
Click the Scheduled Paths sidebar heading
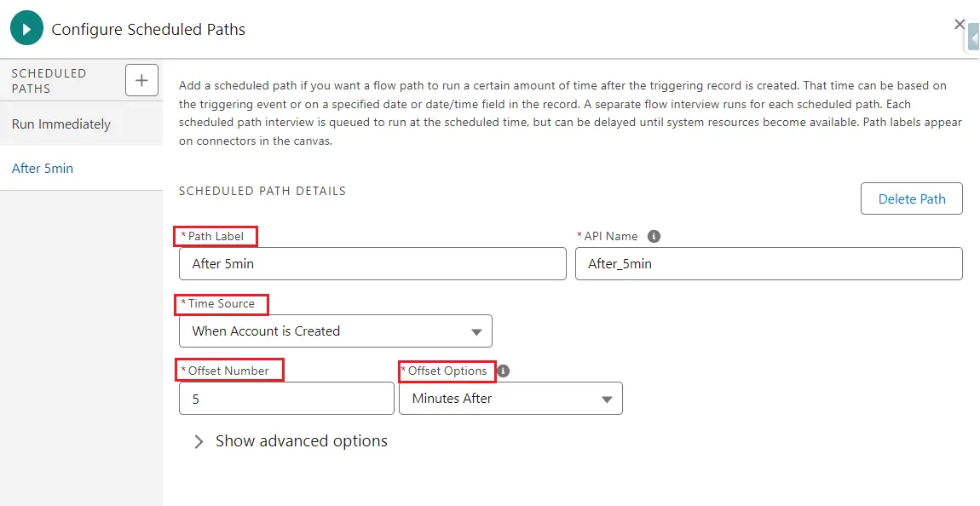[49, 81]
